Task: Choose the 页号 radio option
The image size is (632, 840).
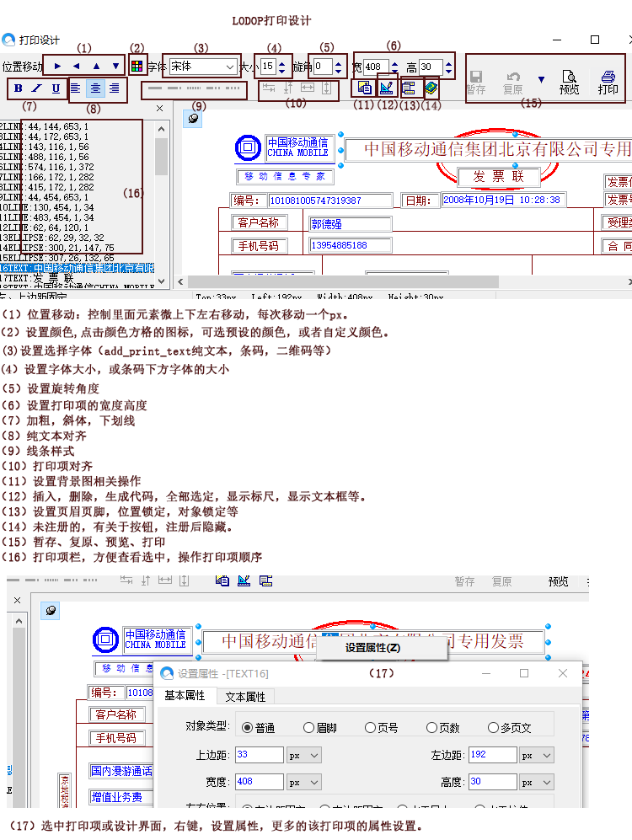Action: point(370,728)
